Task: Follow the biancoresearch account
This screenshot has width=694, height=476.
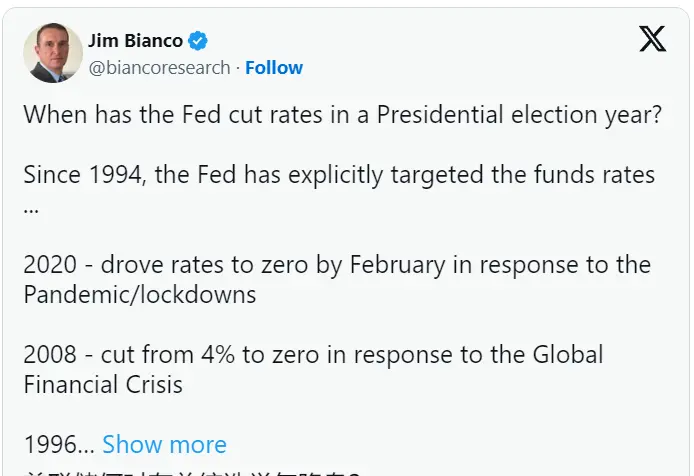Action: 274,68
